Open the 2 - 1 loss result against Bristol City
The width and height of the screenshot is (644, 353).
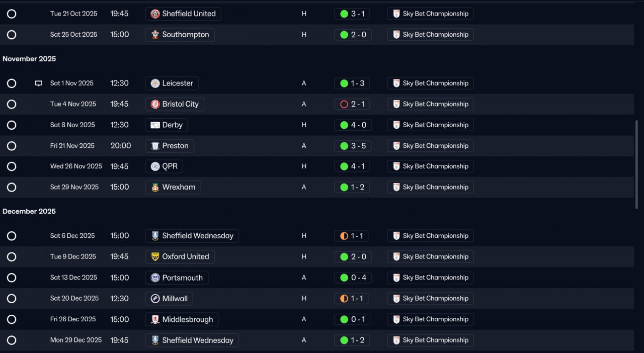click(353, 104)
